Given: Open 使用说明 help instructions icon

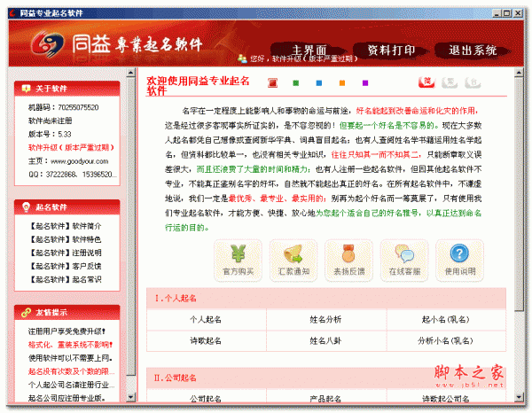Looking at the screenshot, I should (459, 261).
